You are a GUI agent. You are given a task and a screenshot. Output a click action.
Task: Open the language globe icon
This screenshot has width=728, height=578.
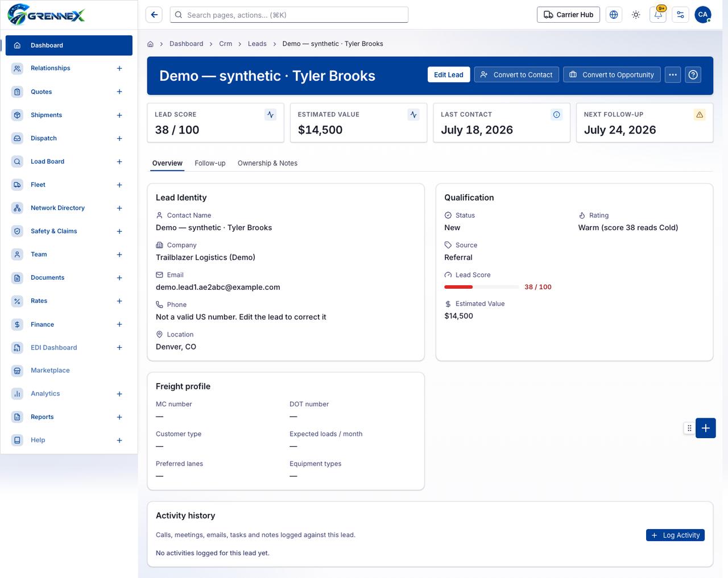[x=614, y=15]
